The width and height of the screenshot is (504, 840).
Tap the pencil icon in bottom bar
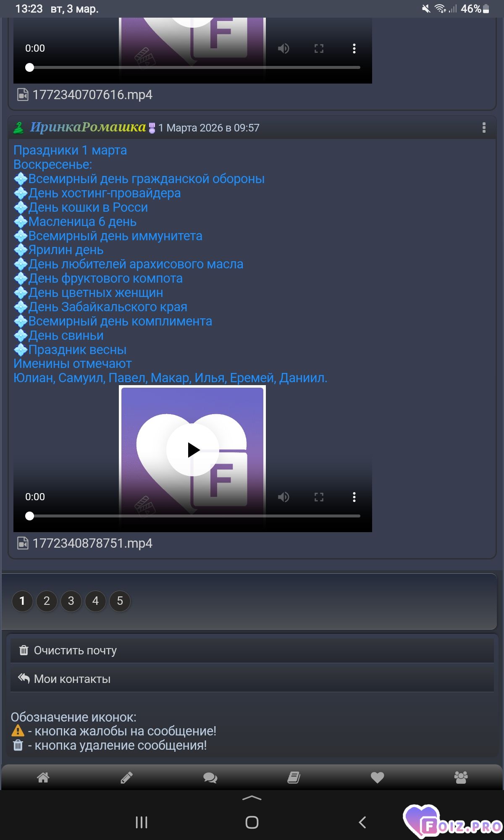tap(126, 777)
